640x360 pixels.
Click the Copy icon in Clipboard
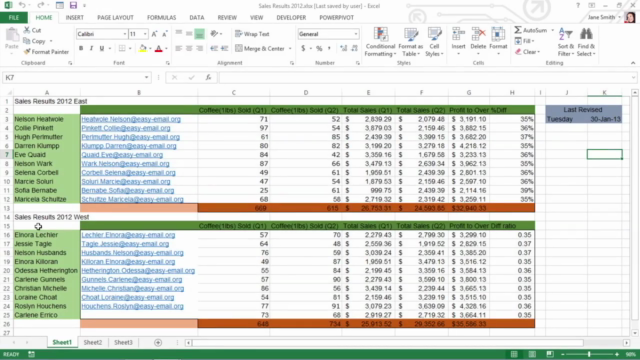tap(27, 41)
